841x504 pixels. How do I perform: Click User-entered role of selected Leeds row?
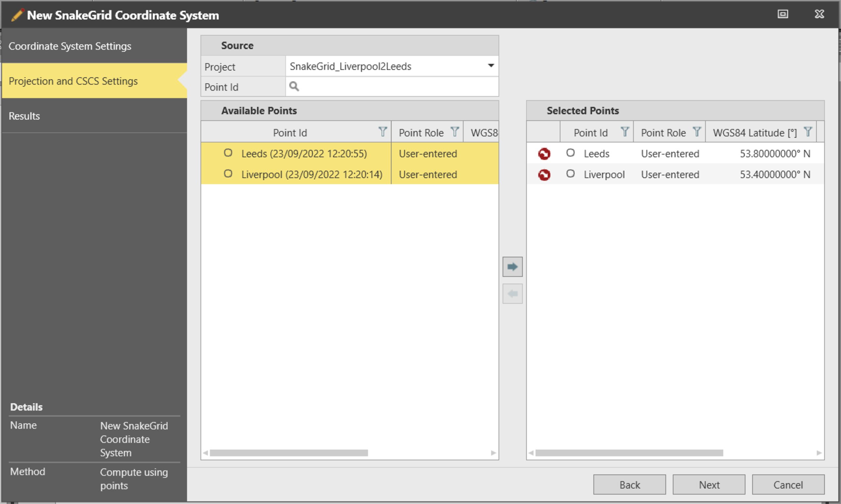coord(670,154)
